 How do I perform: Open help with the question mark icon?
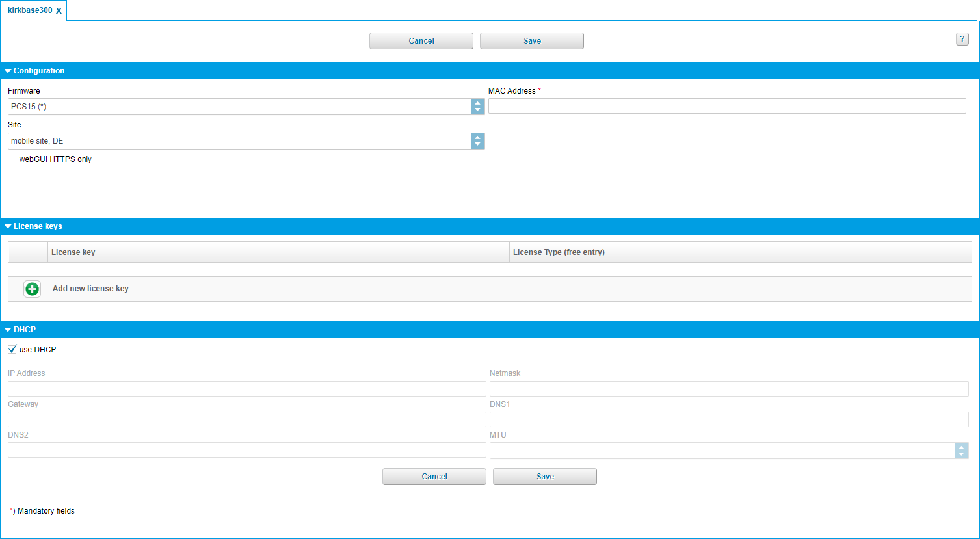[962, 39]
